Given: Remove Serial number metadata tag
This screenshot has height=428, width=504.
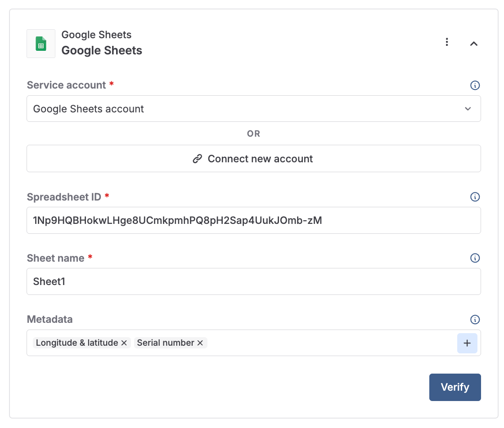Looking at the screenshot, I should coord(200,343).
